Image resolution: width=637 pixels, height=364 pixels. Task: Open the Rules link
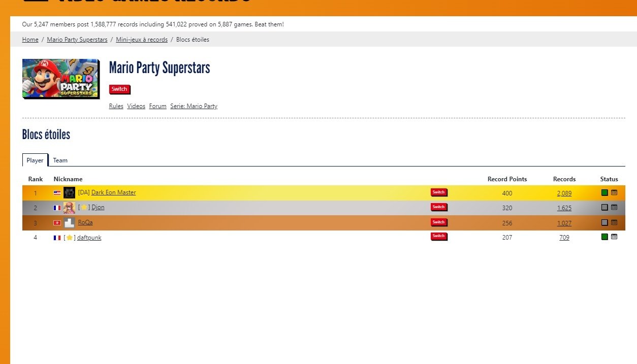point(116,106)
